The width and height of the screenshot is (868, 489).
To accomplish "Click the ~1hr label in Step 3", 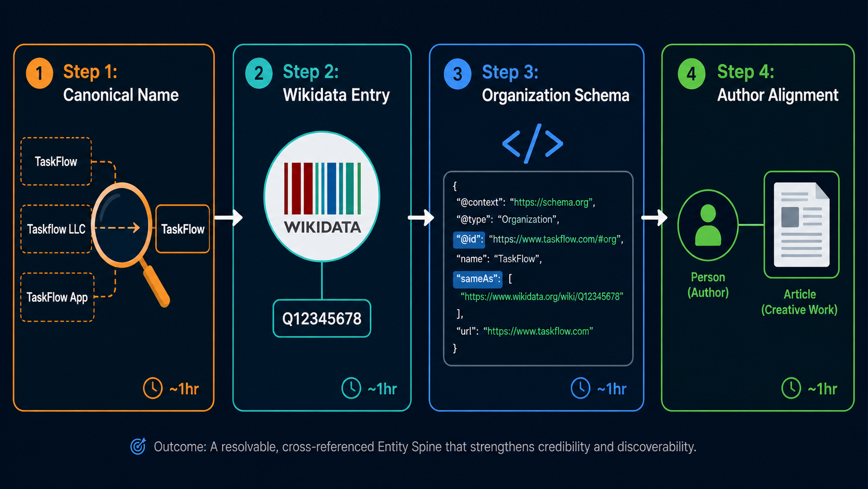I will 612,389.
